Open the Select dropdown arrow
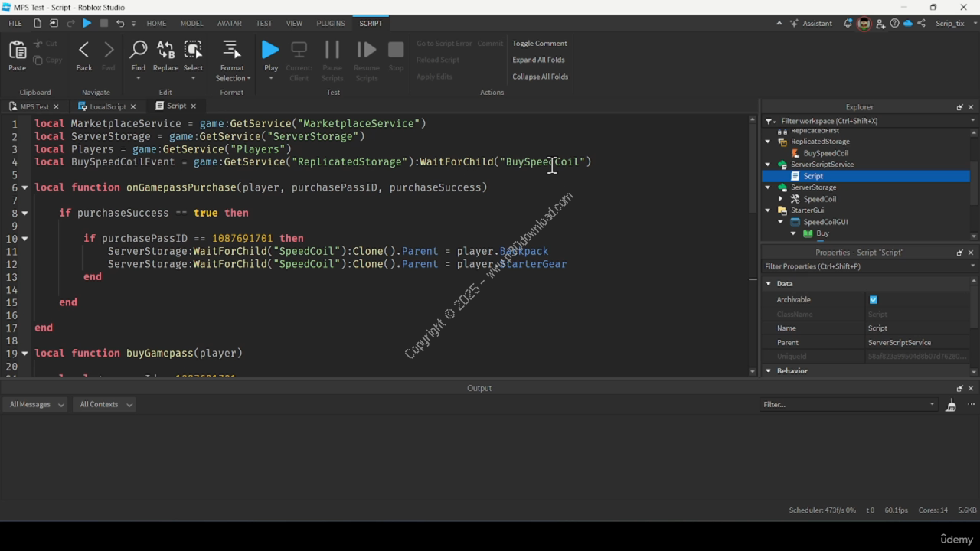The image size is (980, 551). (194, 78)
